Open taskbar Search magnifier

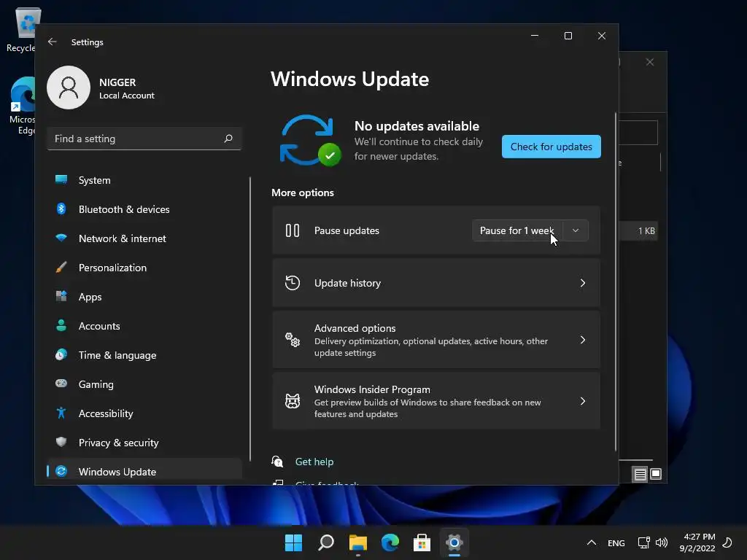coord(326,542)
